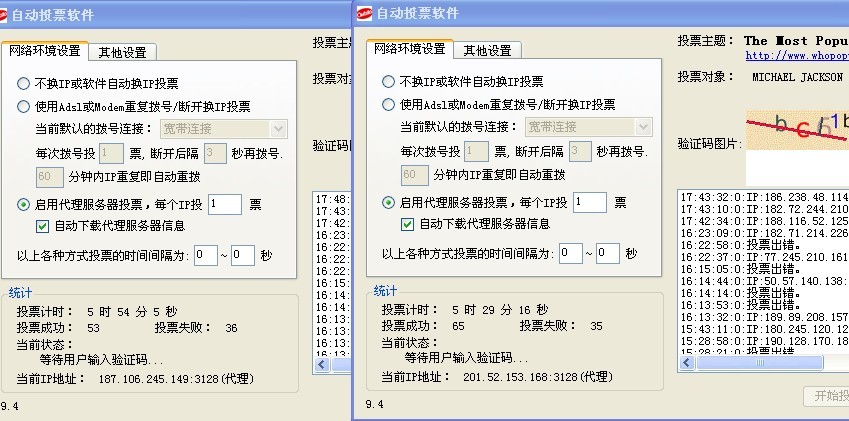Viewport: 849px width, 421px height.
Task: Click The Most Popu vote topic title
Action: pyautogui.click(x=796, y=41)
